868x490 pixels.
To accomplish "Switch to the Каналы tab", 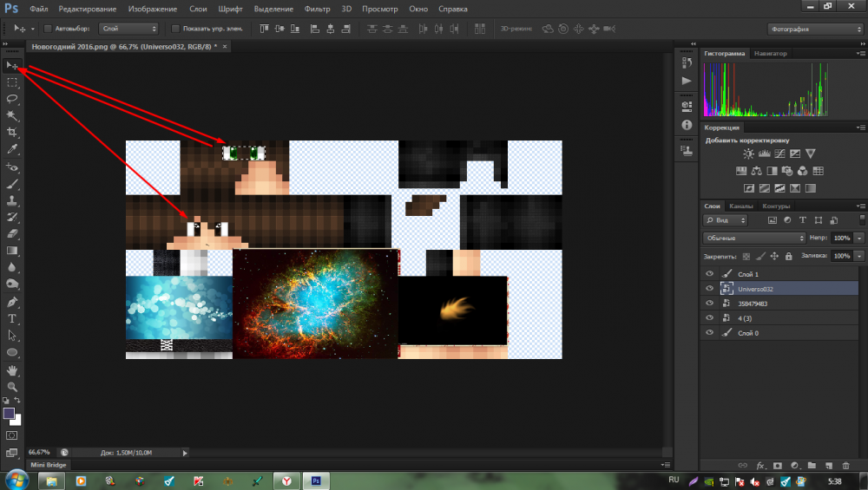I will point(740,206).
